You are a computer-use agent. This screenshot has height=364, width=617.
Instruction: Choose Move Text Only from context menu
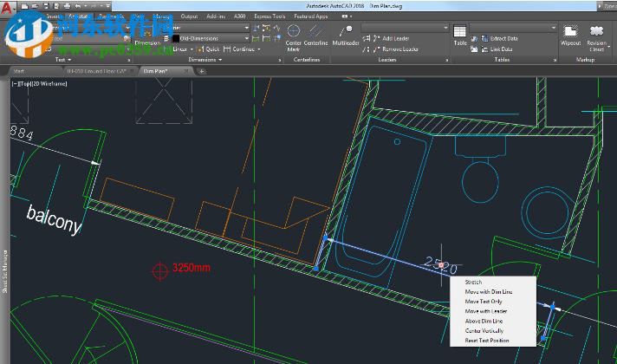pos(484,302)
